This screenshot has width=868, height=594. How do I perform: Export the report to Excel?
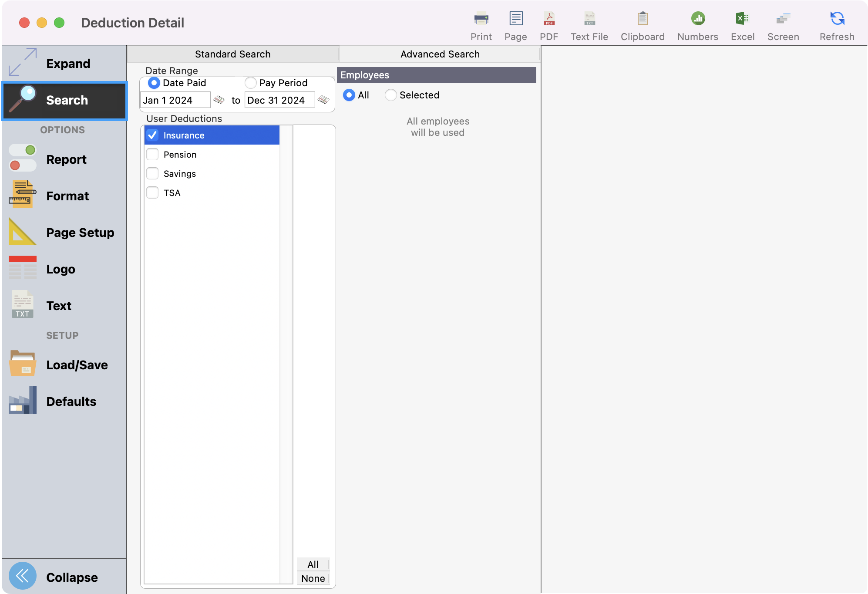click(x=742, y=24)
